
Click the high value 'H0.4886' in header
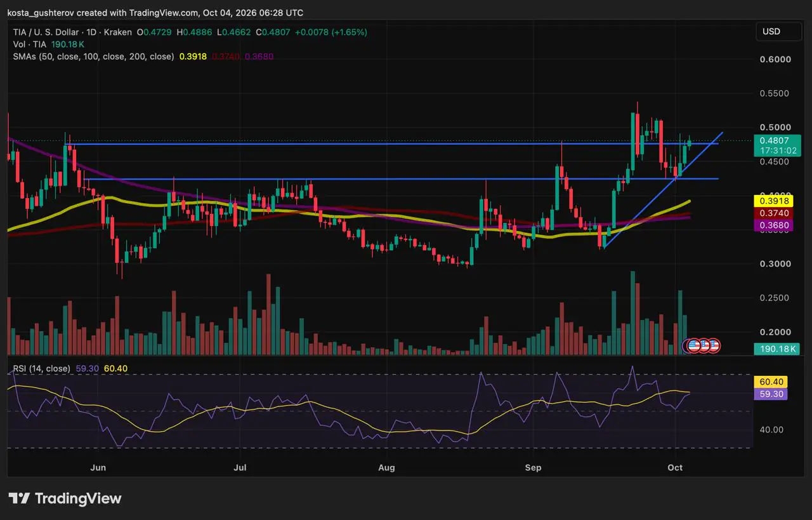(195, 32)
